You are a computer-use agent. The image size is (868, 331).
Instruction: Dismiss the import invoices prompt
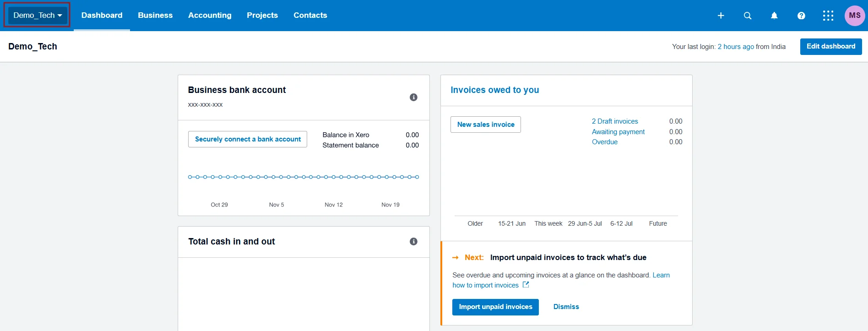[566, 307]
